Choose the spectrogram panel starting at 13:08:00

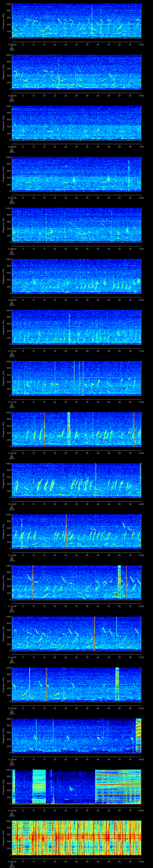[76, 225]
